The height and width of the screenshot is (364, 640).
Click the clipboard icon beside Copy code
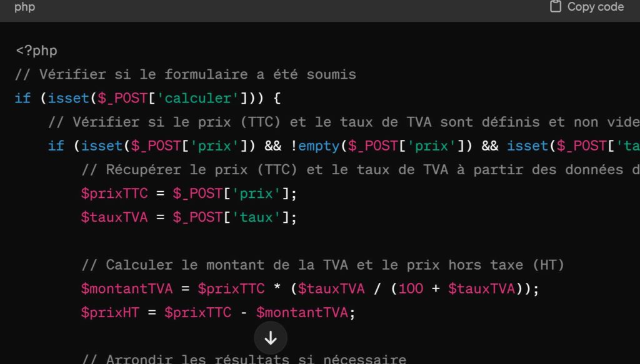click(x=556, y=6)
